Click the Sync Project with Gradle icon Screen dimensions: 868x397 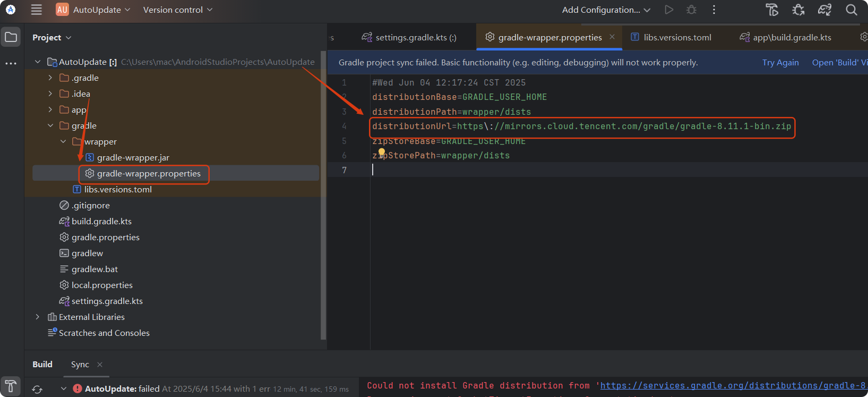click(824, 10)
